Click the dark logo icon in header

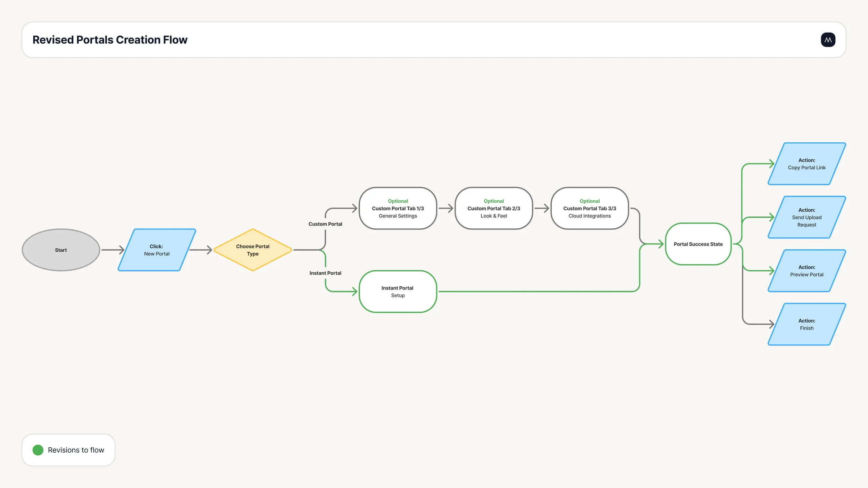[828, 40]
